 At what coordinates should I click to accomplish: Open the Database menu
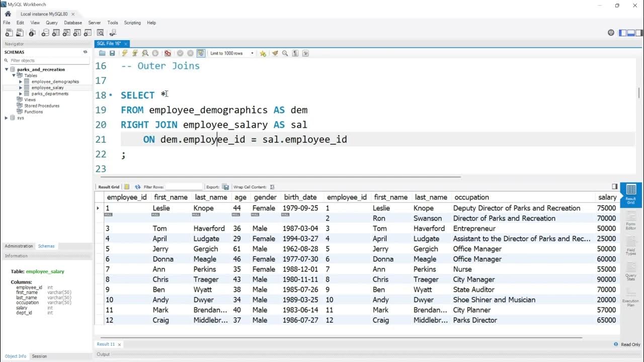pos(73,23)
